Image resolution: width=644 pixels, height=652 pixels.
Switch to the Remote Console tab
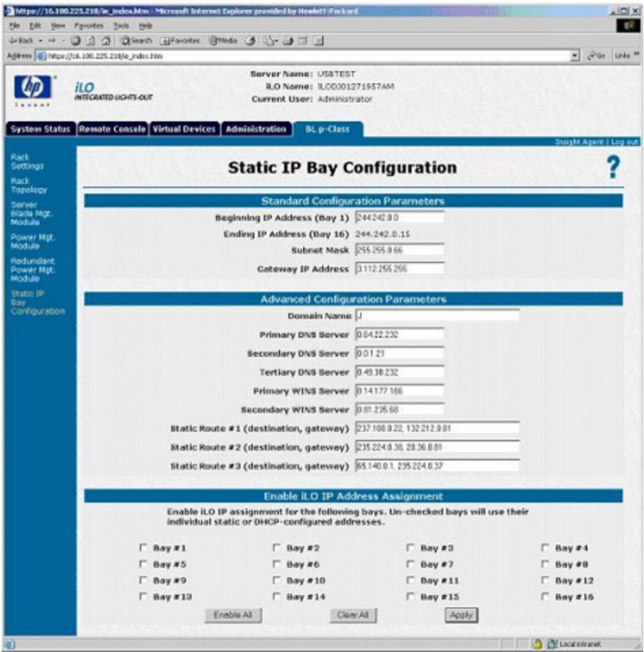113,129
